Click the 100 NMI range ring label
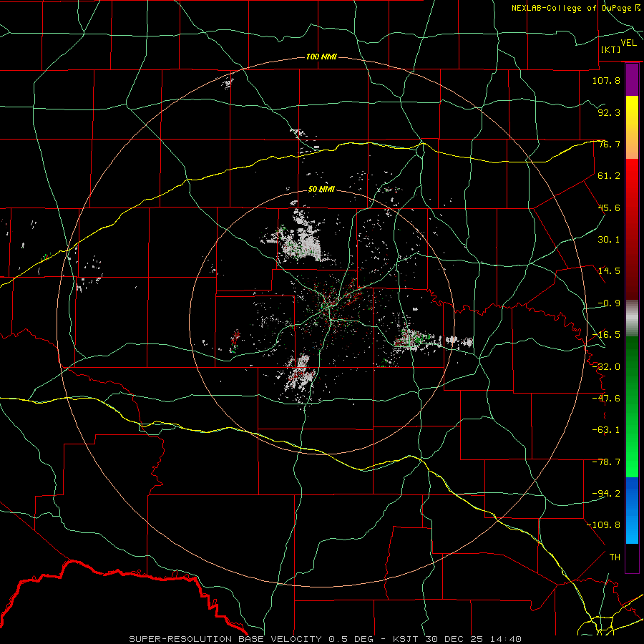644x644 pixels. pos(321,57)
